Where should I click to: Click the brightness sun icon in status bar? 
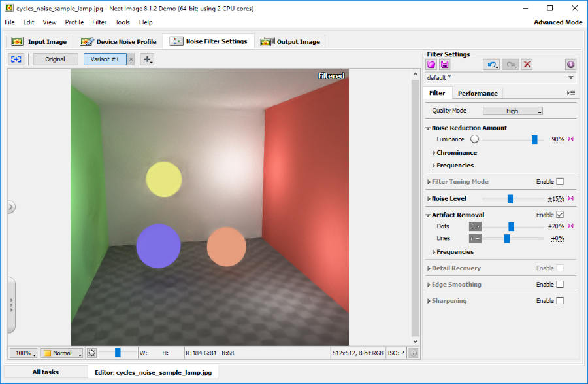[x=91, y=353]
